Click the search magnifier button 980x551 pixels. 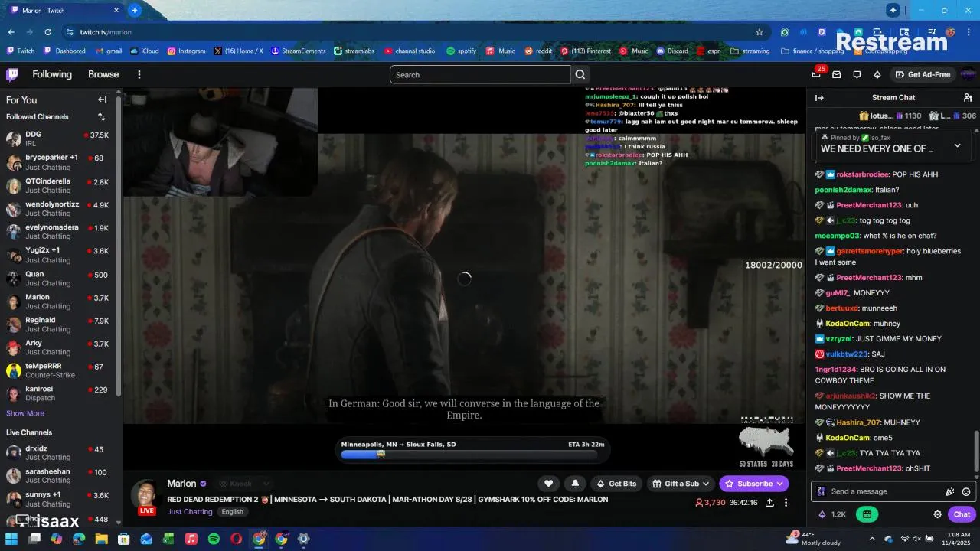[580, 74]
